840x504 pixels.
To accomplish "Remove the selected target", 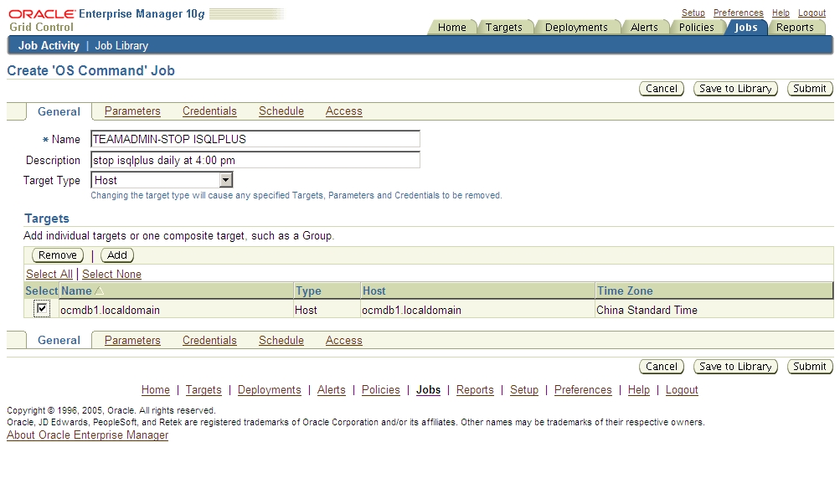I will tap(58, 255).
